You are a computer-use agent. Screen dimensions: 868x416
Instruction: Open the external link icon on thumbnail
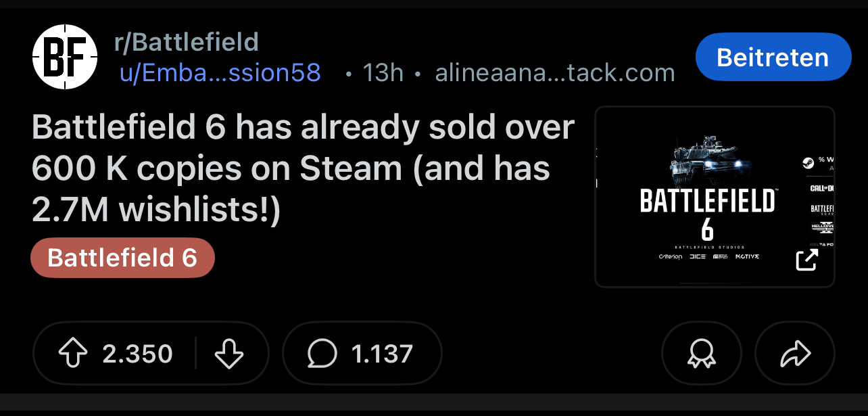tap(806, 260)
